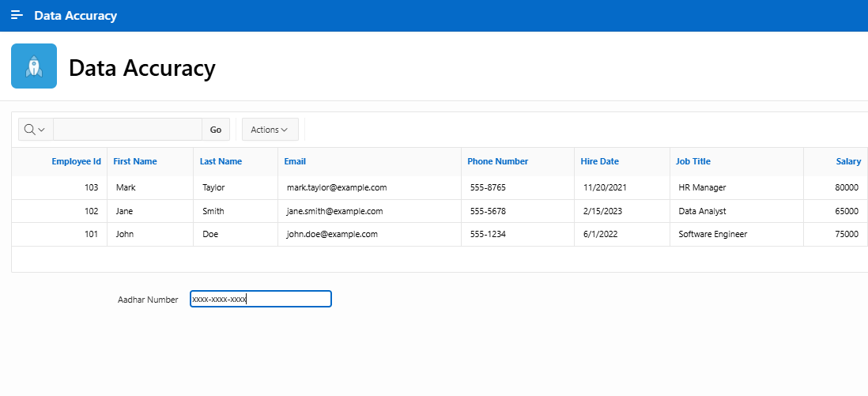Click the Aadhar Number field label
Image resolution: width=868 pixels, height=396 pixels.
tap(148, 300)
